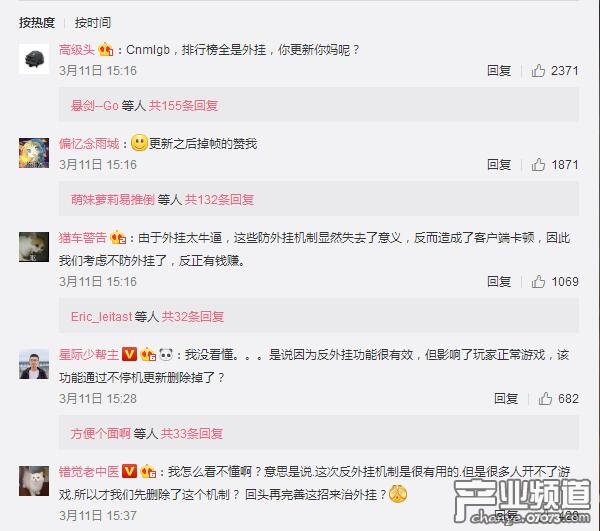Image resolution: width=600 pixels, height=531 pixels.
Task: Sort comments by 按热度
Action: [x=37, y=23]
